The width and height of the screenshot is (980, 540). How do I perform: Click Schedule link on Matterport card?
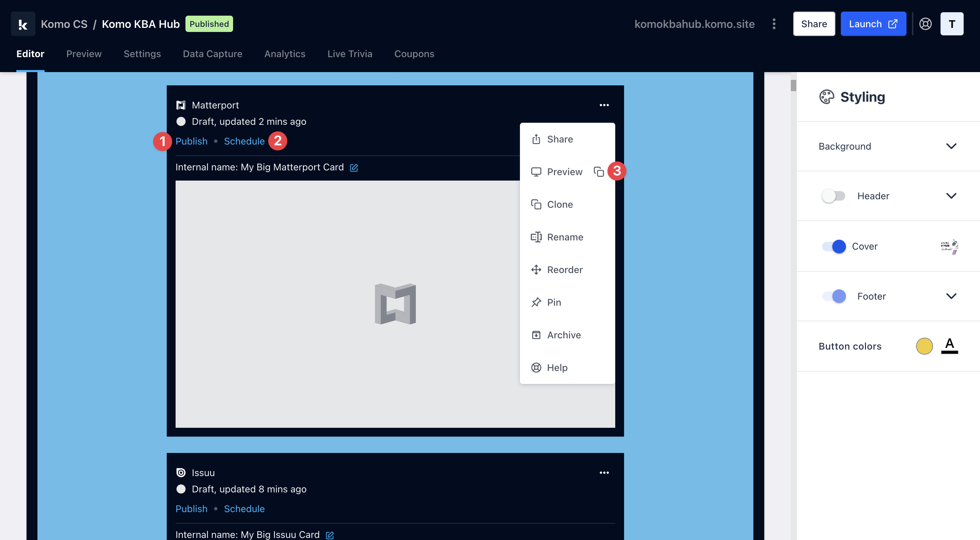[244, 141]
